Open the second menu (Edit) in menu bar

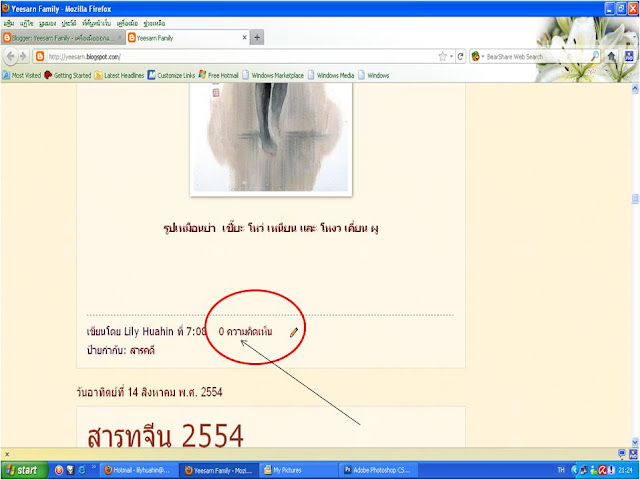point(27,23)
